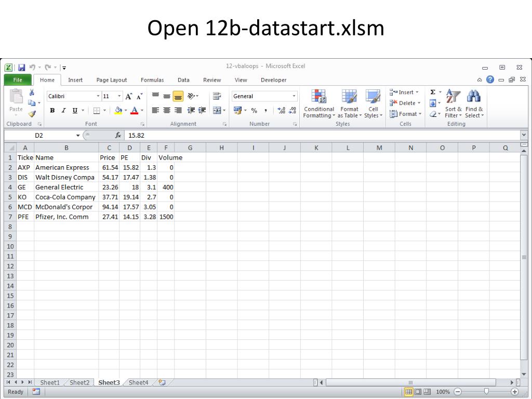
Task: Switch to the Data tab
Action: click(183, 80)
